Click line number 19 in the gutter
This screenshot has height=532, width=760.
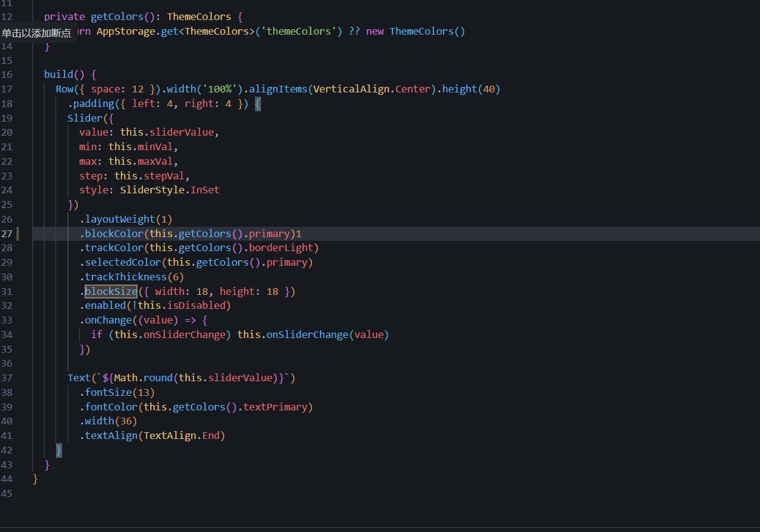click(x=7, y=118)
